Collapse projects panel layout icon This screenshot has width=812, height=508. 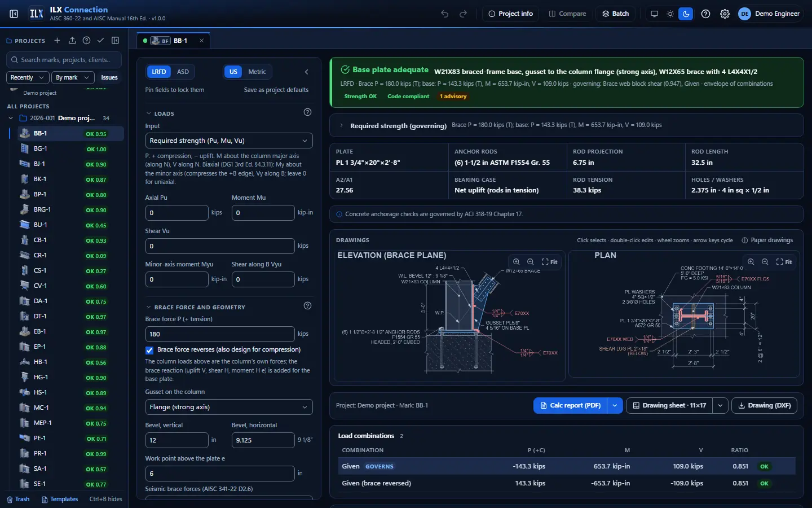(116, 41)
